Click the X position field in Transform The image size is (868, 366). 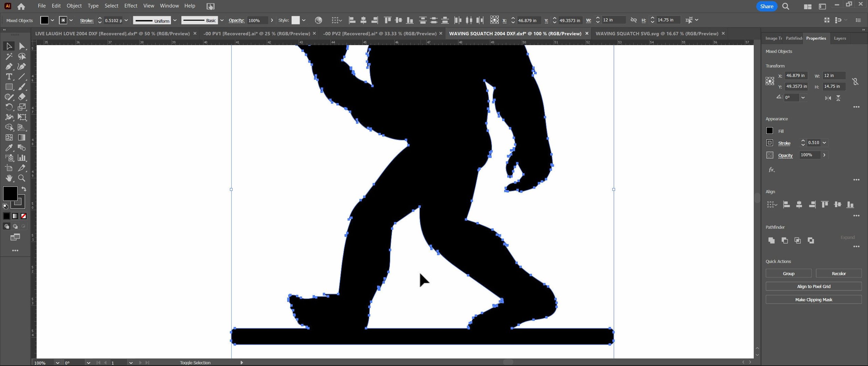[x=796, y=76]
